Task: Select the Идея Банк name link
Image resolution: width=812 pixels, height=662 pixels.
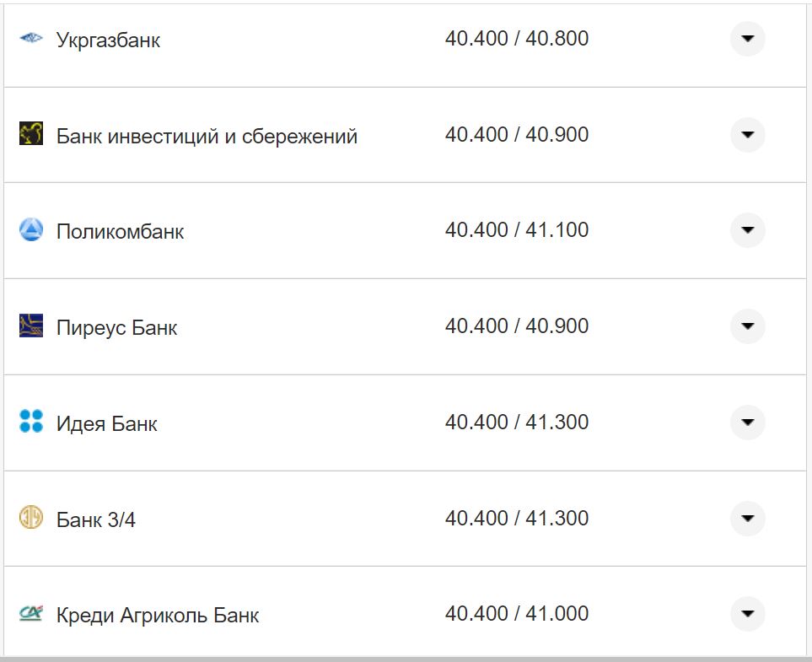Action: [x=106, y=423]
